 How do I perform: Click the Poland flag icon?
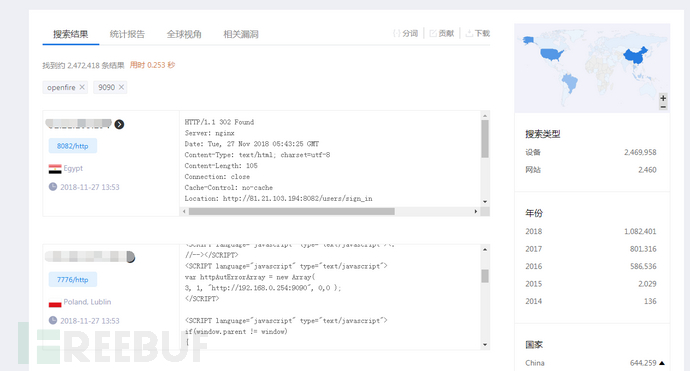point(55,304)
